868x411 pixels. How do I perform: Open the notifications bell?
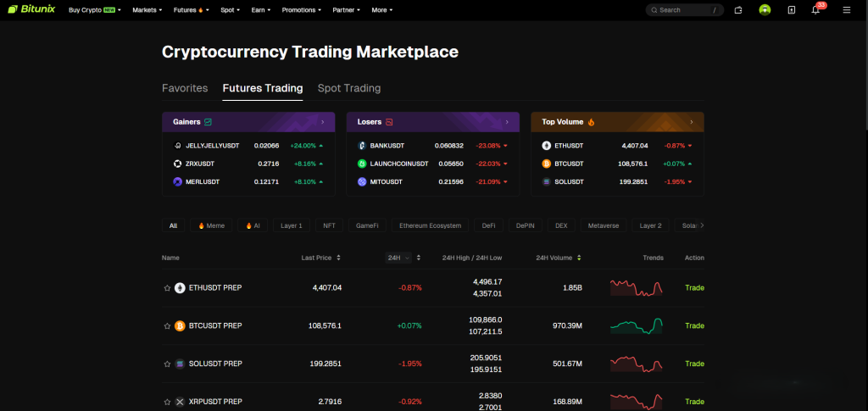[x=815, y=10]
